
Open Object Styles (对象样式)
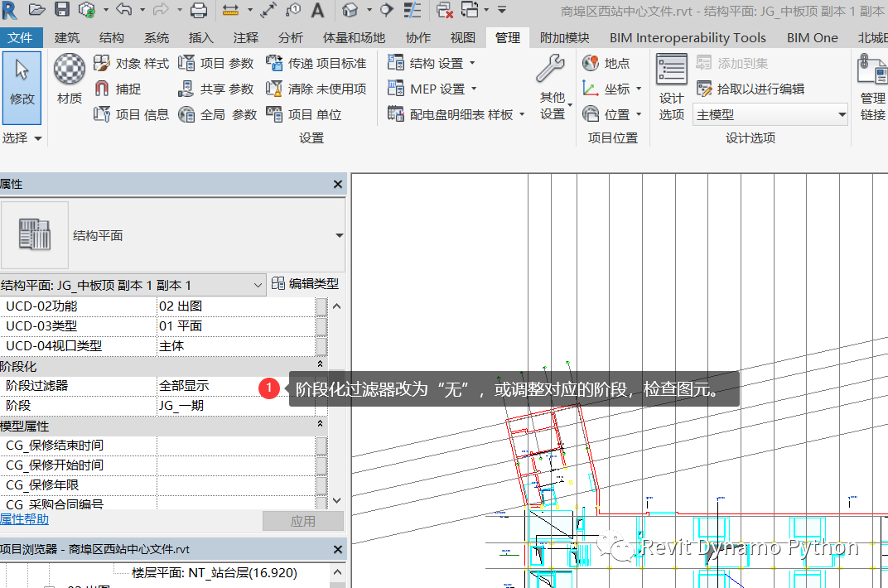[131, 64]
